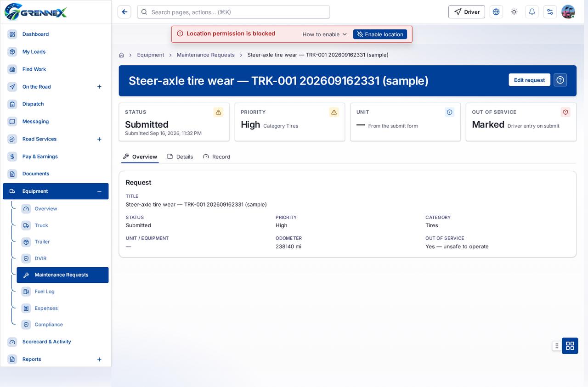Open Equipment Overview in the sidebar
The image size is (588, 387).
[x=62, y=209]
